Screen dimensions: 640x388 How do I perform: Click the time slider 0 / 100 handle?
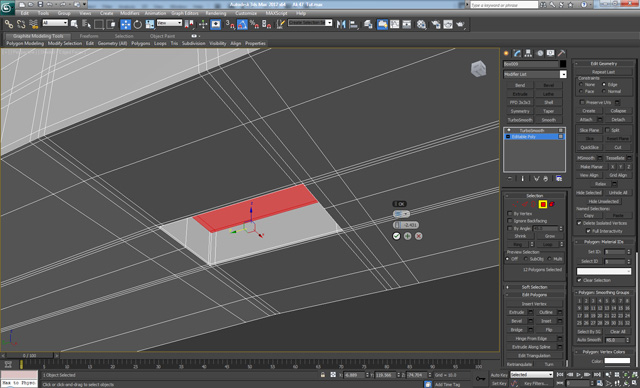[29, 356]
